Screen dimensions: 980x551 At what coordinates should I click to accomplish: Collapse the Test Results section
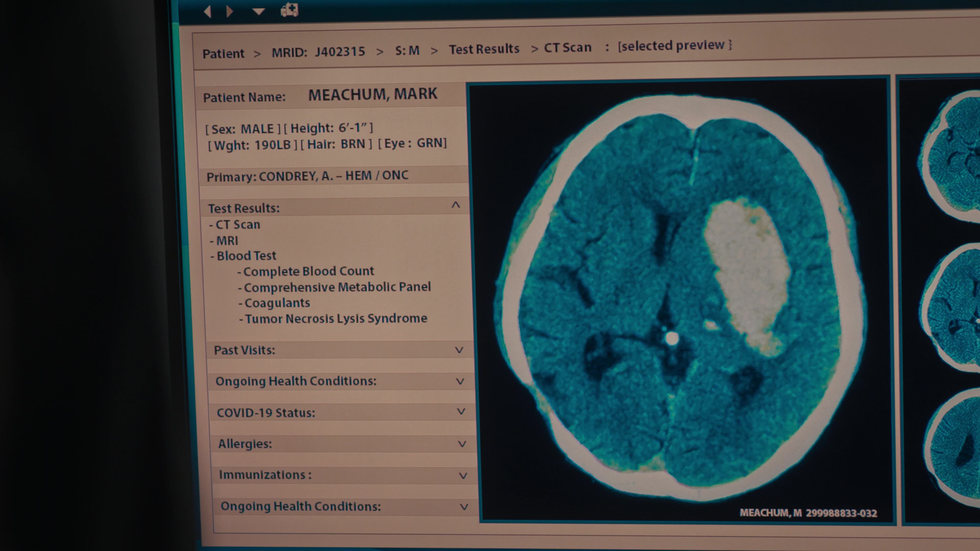(x=456, y=205)
